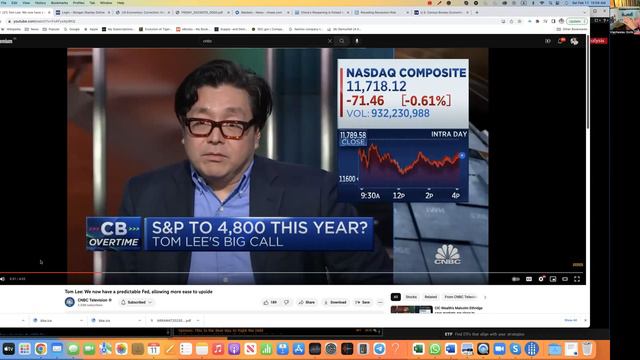Open the Other Bookmarks folder
Image resolution: width=640 pixels, height=360 pixels.
pyautogui.click(x=571, y=29)
